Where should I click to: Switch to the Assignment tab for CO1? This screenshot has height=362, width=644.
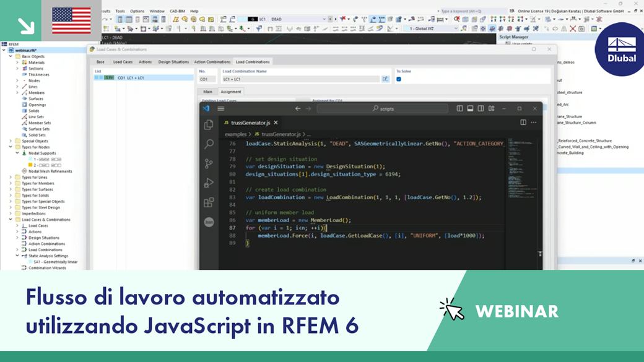(230, 91)
